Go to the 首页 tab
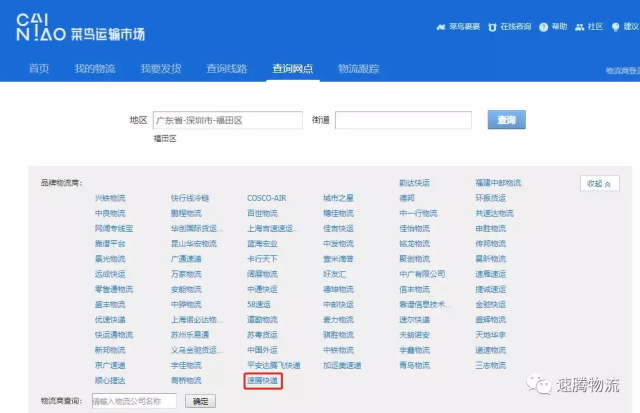This screenshot has width=640, height=413. coord(39,69)
